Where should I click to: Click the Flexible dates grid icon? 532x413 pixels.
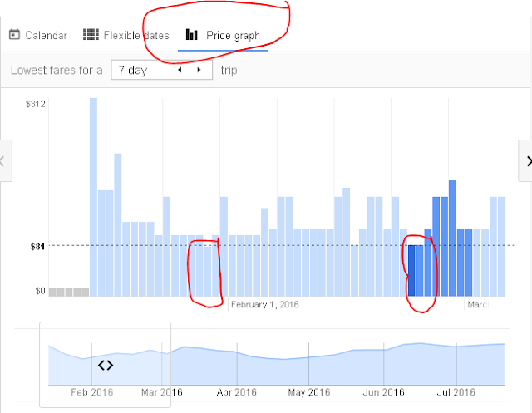click(91, 34)
